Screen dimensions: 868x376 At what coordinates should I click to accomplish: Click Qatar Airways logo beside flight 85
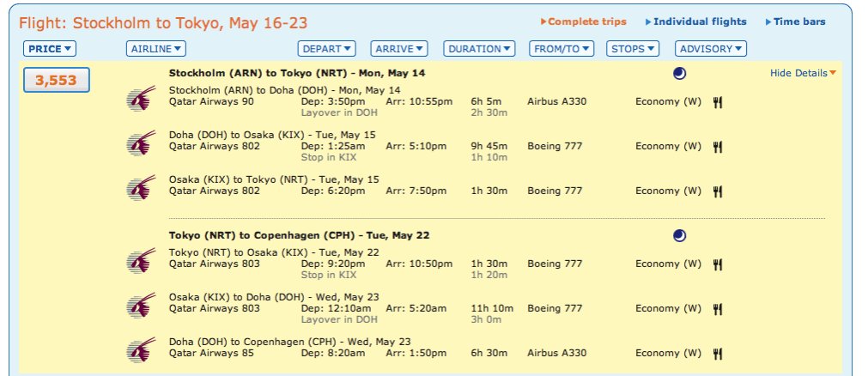(137, 349)
